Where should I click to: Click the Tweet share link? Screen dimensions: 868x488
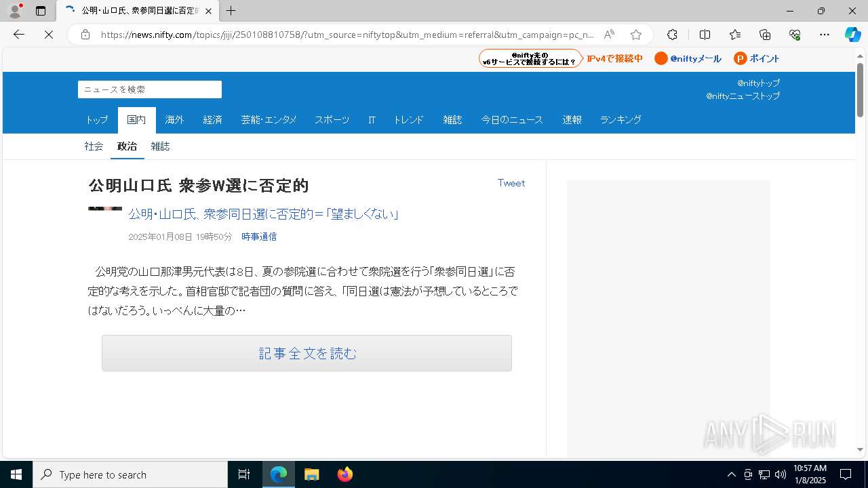coord(511,183)
